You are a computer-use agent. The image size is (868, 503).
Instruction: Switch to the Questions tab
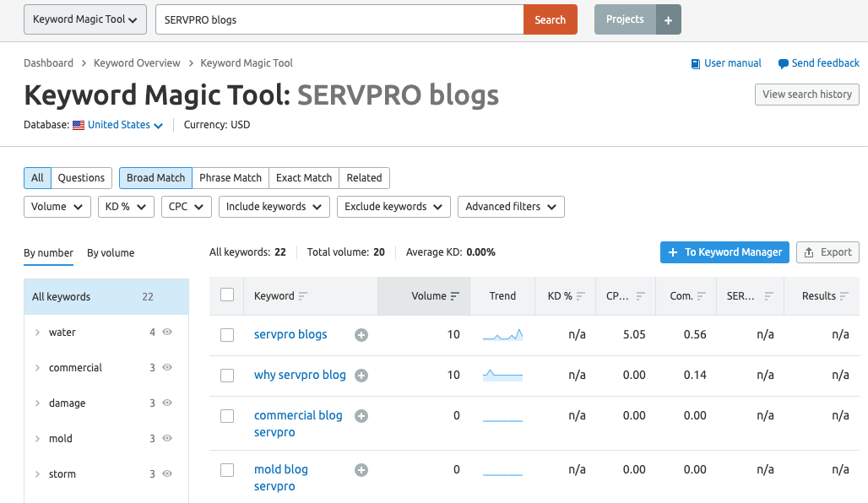(x=81, y=178)
